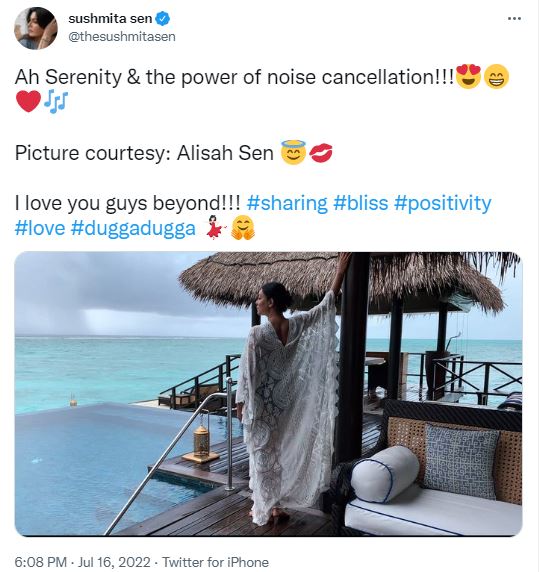Click the display name sushmita sen
The width and height of the screenshot is (540, 572).
[110, 18]
